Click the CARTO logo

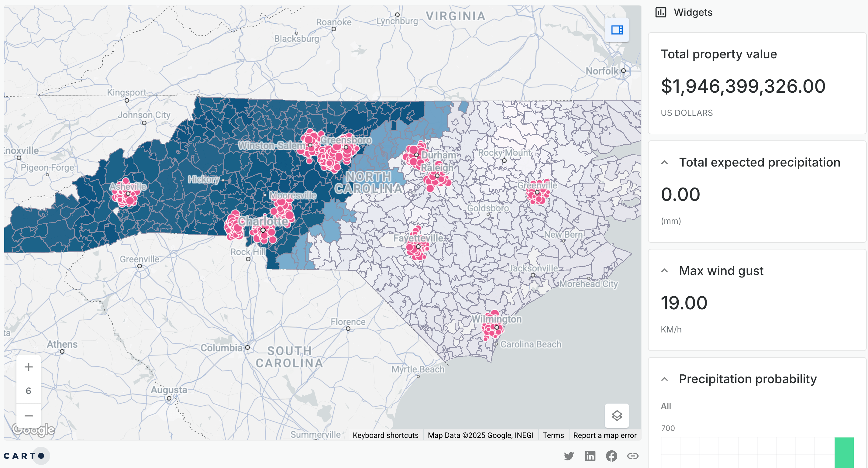[x=24, y=456]
